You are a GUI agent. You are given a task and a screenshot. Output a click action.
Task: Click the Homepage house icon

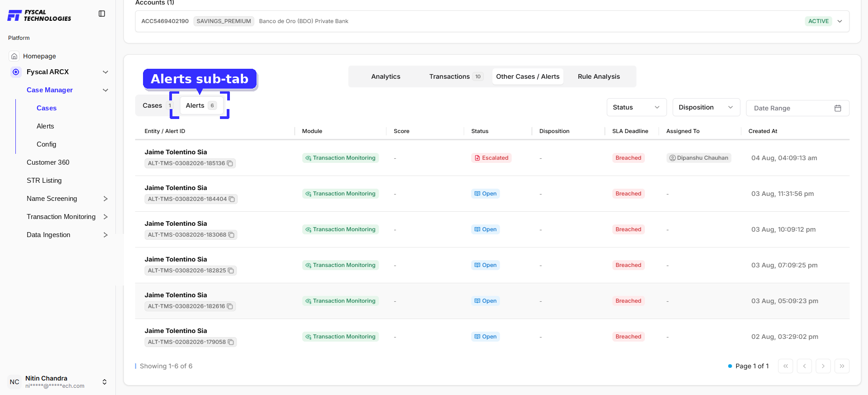tap(14, 56)
